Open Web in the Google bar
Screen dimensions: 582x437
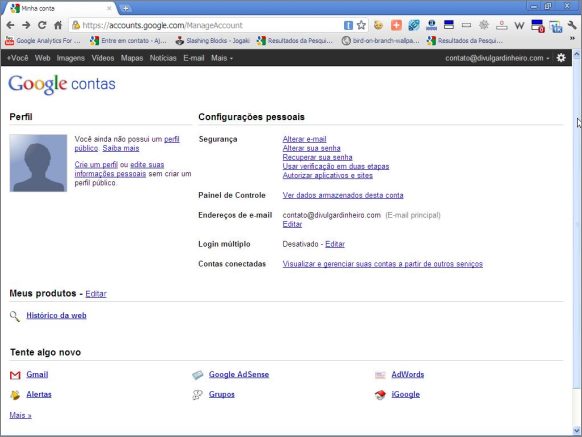click(42, 58)
